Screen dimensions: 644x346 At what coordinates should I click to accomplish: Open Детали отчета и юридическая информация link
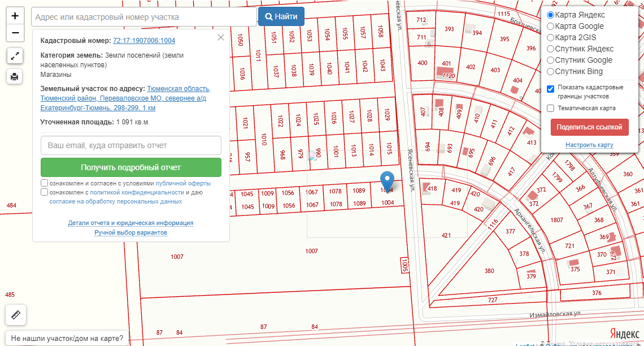pos(130,223)
